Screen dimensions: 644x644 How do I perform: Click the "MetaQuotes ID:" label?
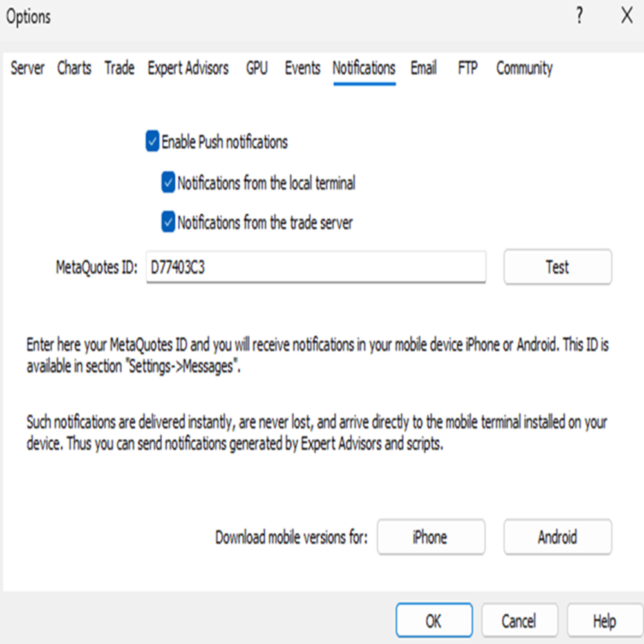(97, 267)
